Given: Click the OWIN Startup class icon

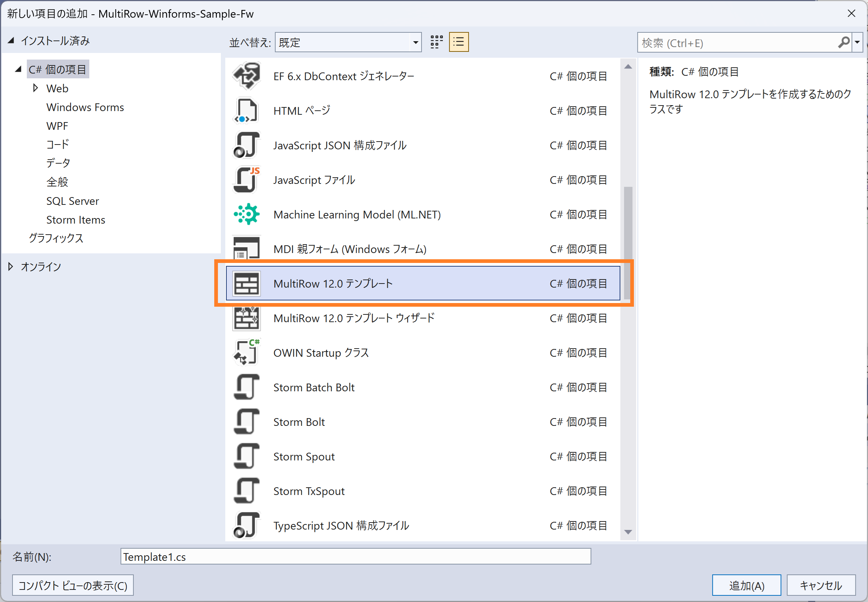Looking at the screenshot, I should (247, 353).
